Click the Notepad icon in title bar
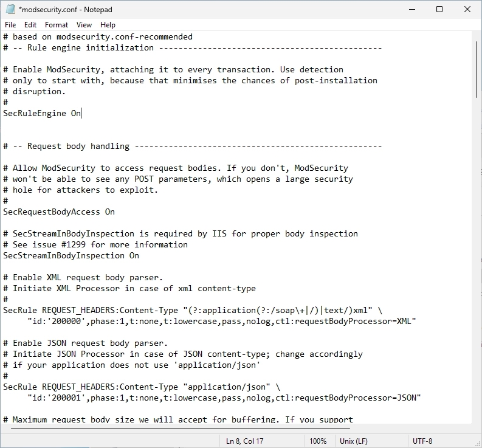This screenshot has width=482, height=448. coord(9,10)
